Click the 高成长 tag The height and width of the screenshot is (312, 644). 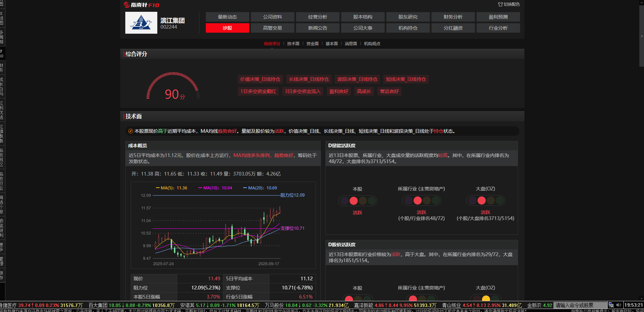364,91
